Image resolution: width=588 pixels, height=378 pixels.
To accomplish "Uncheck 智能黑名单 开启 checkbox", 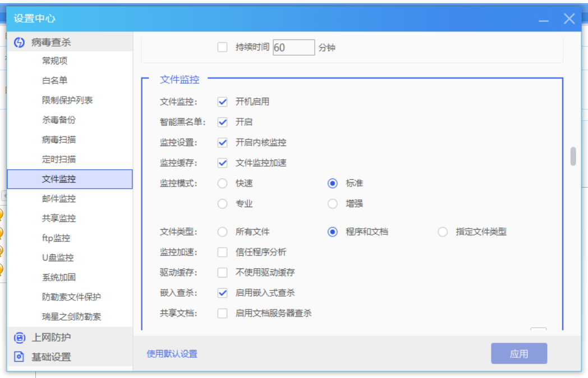I will [222, 122].
